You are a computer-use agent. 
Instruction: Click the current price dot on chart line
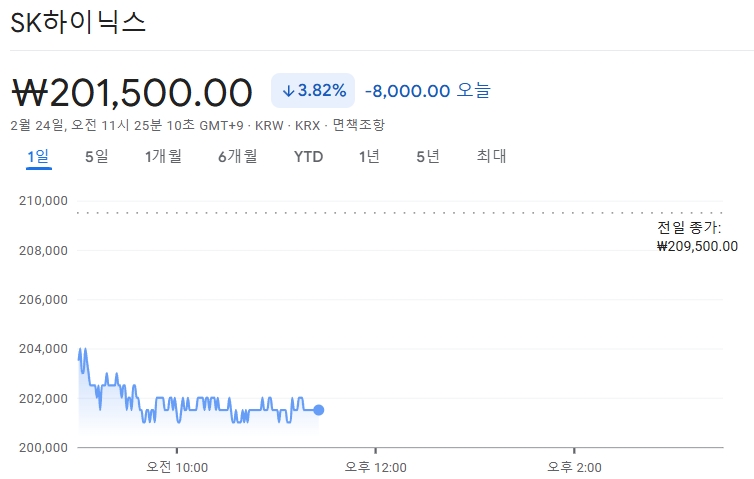318,410
